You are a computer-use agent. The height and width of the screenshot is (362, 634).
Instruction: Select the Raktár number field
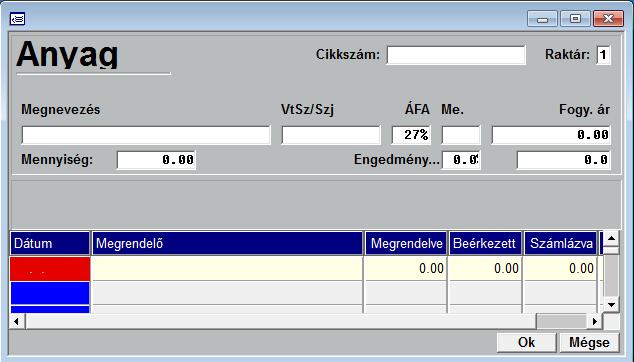[x=603, y=55]
